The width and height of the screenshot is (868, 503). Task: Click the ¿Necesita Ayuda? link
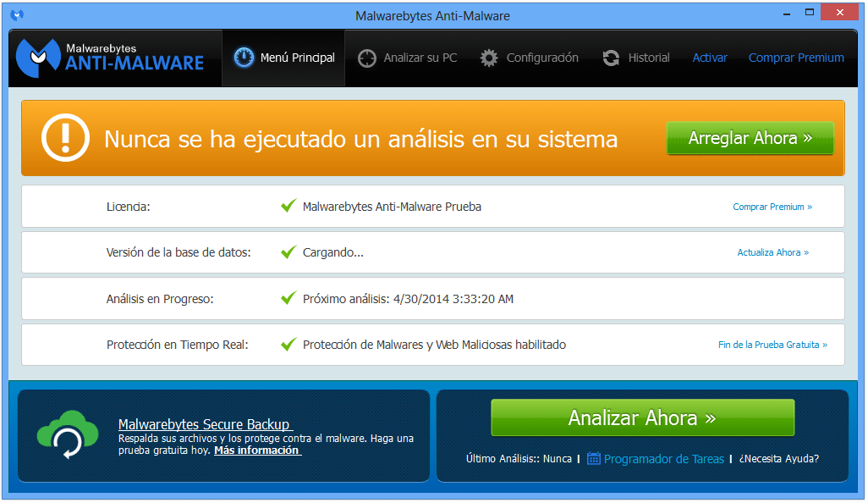point(779,459)
